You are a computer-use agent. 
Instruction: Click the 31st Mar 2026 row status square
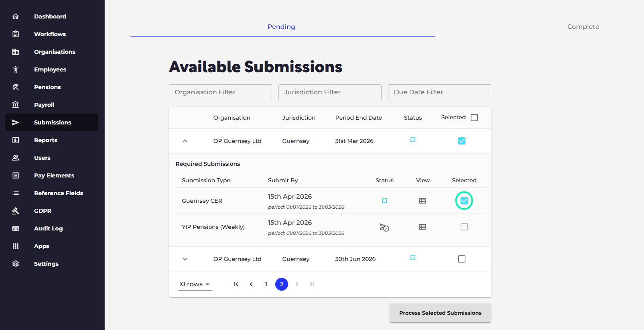413,140
